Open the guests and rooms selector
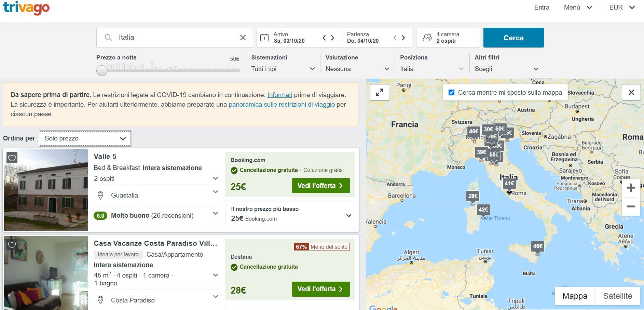The image size is (644, 310). [448, 38]
